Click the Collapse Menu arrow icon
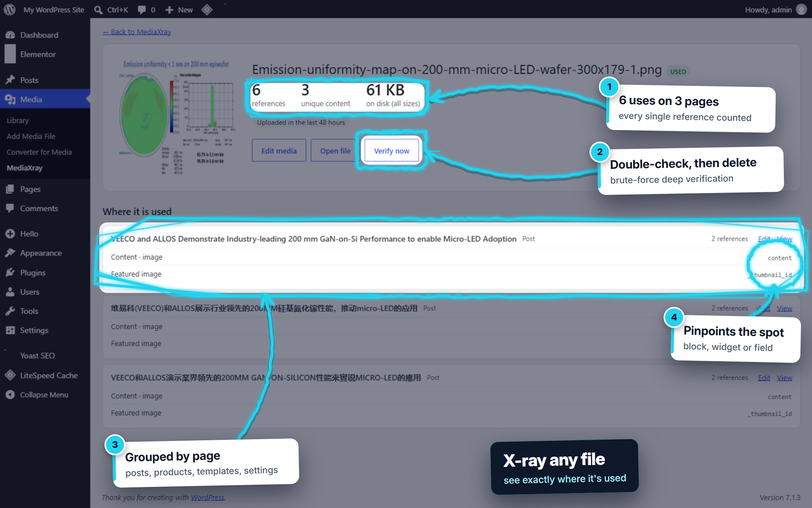 point(10,394)
